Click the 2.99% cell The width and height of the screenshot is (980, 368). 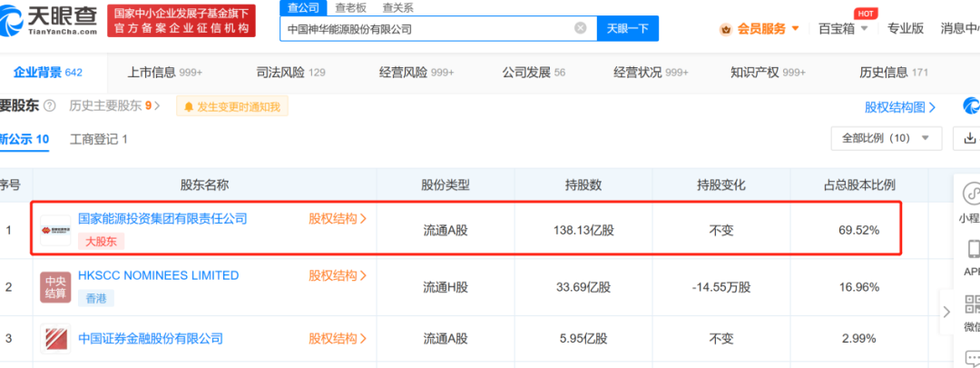(x=858, y=339)
